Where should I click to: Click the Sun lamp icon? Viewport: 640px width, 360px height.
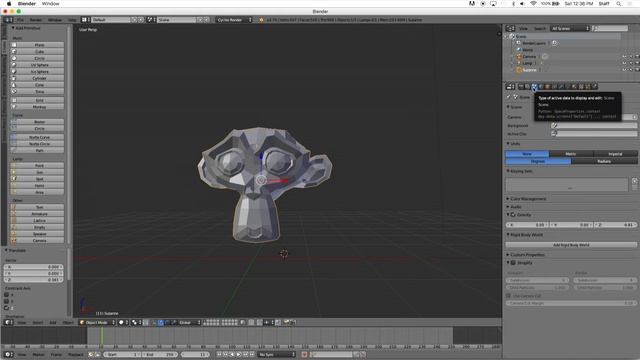pos(14,172)
